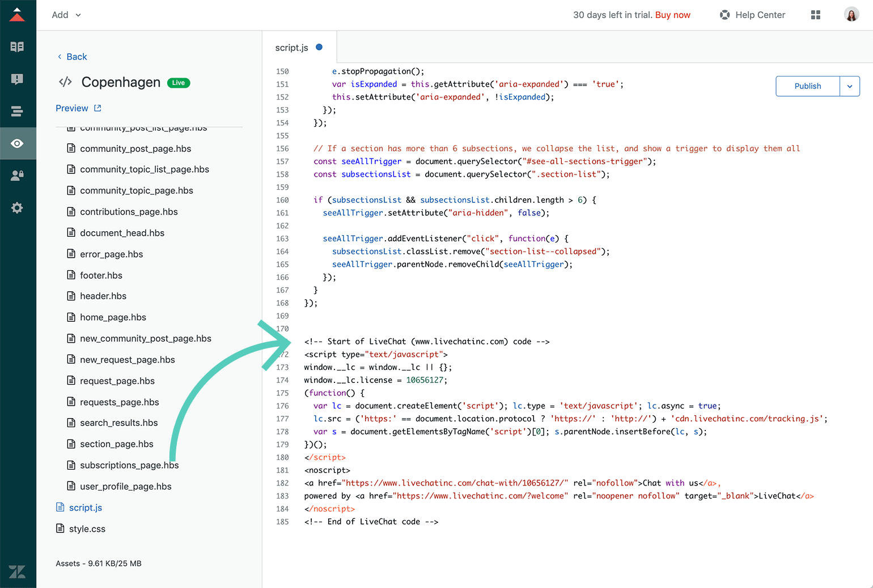Click the file icon for user_profile_page.hbs
The width and height of the screenshot is (873, 588).
point(71,487)
